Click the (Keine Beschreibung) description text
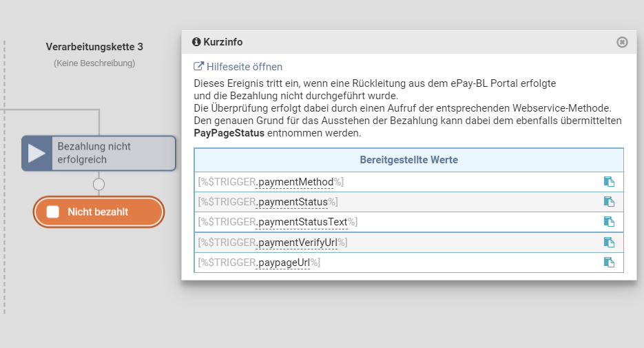 pos(94,63)
